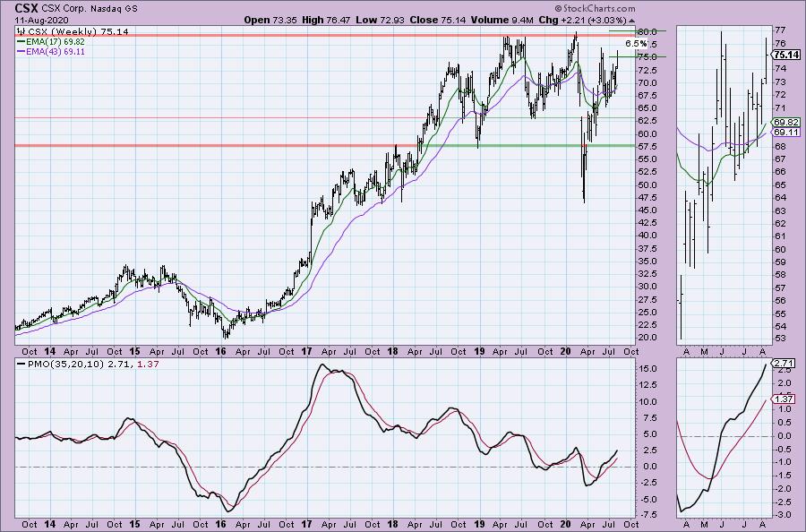This screenshot has height=532, width=806.
Task: Click the 80.0 label on price axis
Action: point(647,31)
